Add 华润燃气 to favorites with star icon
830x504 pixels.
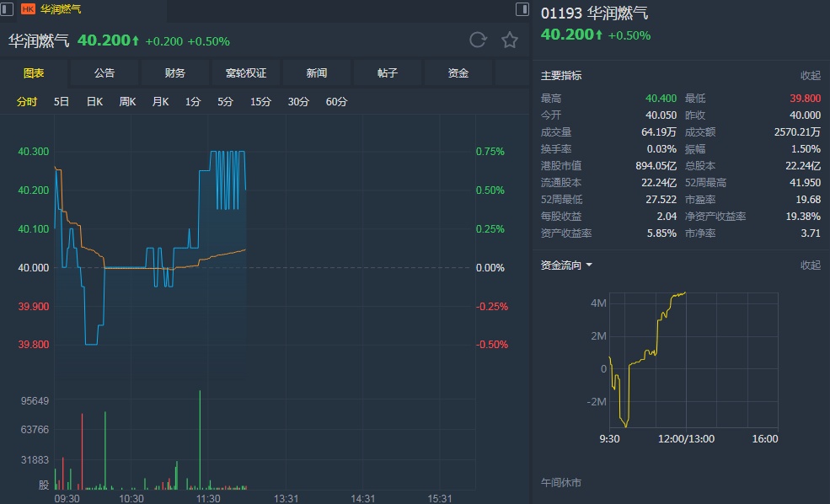pyautogui.click(x=509, y=40)
